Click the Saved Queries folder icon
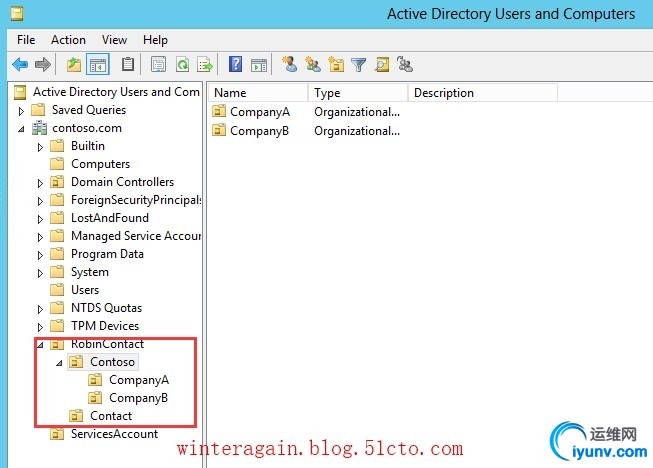The width and height of the screenshot is (653, 468). click(38, 110)
